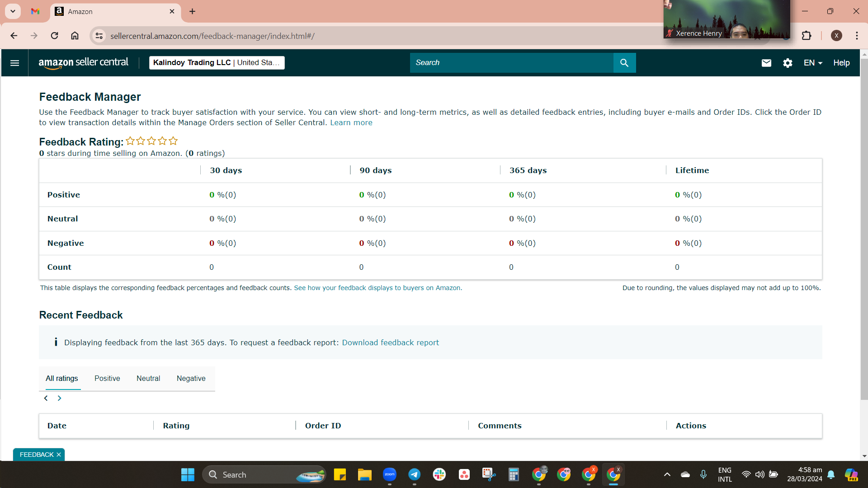Viewport: 868px width, 488px height.
Task: Open Chrome three-dot menu
Action: [857, 36]
